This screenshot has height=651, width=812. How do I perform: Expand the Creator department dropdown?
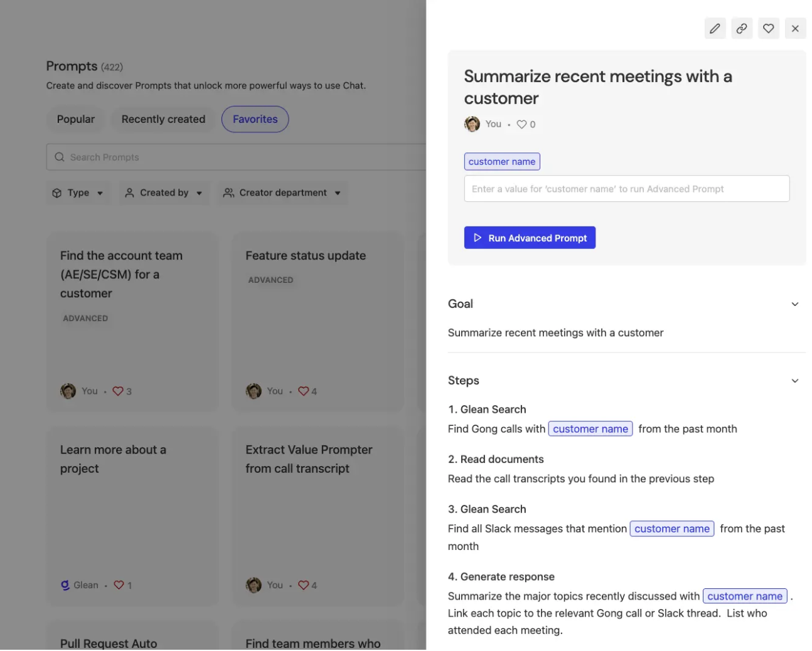pos(282,193)
